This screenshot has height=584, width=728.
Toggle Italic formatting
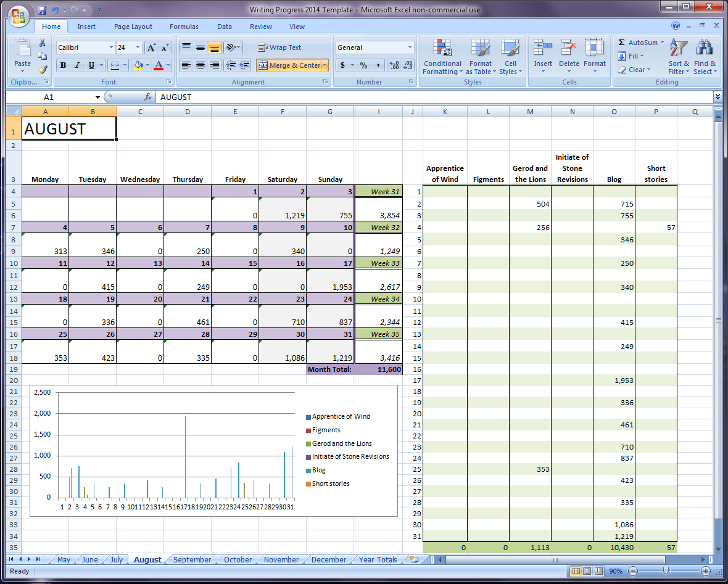point(77,65)
